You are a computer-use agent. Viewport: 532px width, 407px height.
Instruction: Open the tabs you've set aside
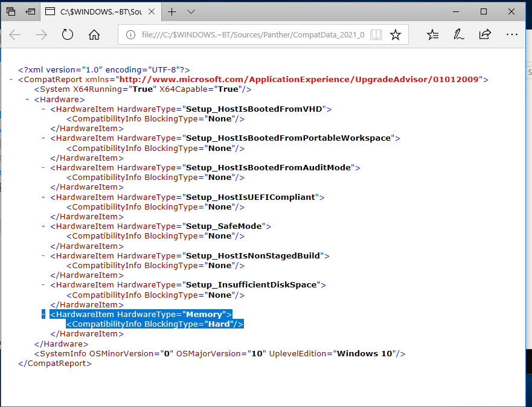pyautogui.click(x=11, y=11)
